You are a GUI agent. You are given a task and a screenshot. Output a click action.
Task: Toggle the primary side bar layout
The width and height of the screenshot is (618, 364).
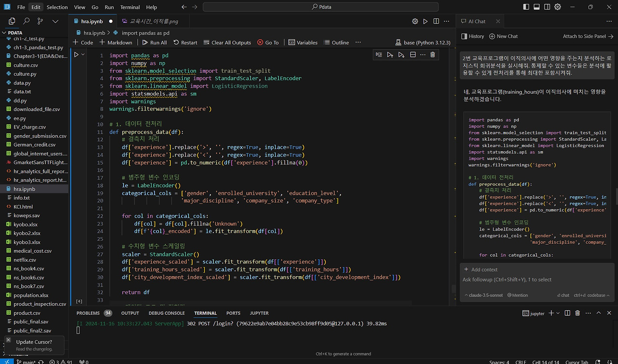[526, 7]
